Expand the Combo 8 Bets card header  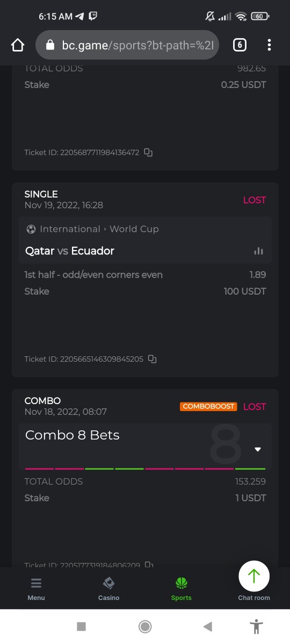point(145,445)
